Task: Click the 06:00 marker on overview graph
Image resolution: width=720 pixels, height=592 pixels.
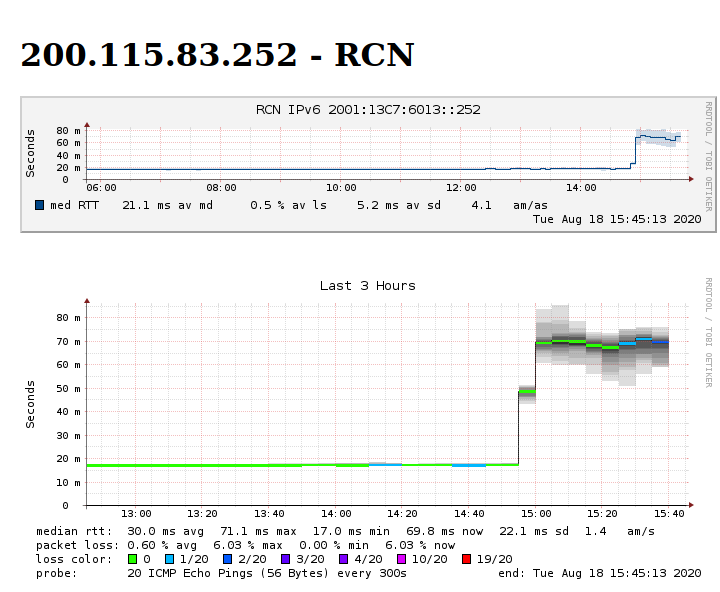Action: coord(101,187)
